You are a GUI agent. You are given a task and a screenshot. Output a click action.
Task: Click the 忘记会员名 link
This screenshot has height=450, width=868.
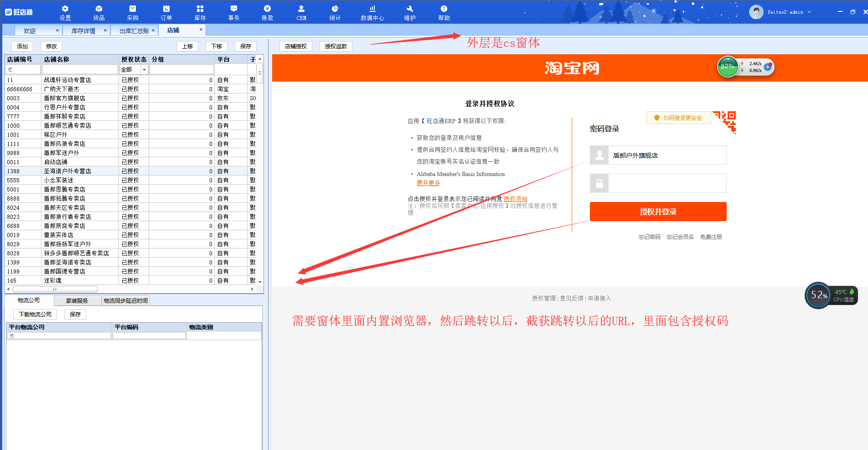point(680,237)
